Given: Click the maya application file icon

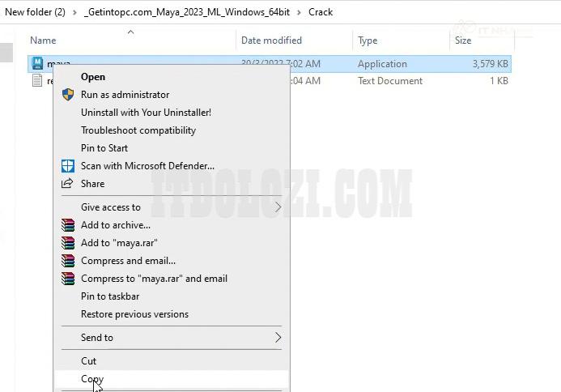Looking at the screenshot, I should 37,63.
